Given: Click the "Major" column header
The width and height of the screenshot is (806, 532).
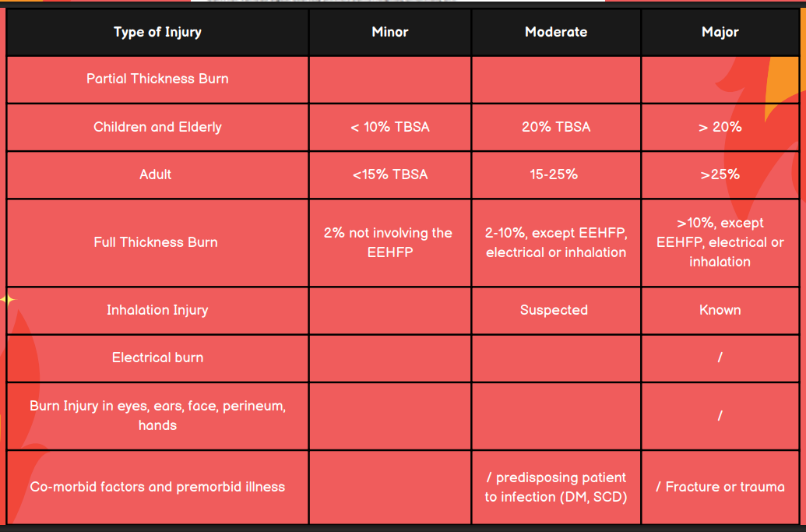Looking at the screenshot, I should click(x=720, y=32).
